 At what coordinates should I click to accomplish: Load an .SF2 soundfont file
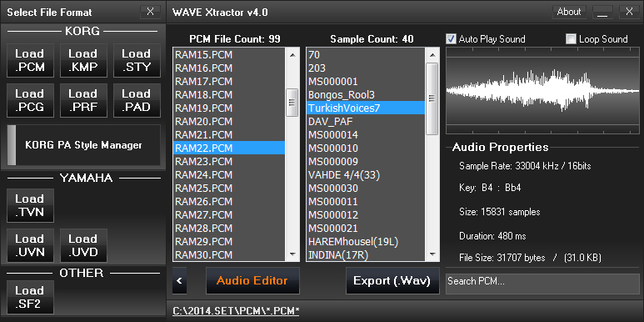point(30,297)
